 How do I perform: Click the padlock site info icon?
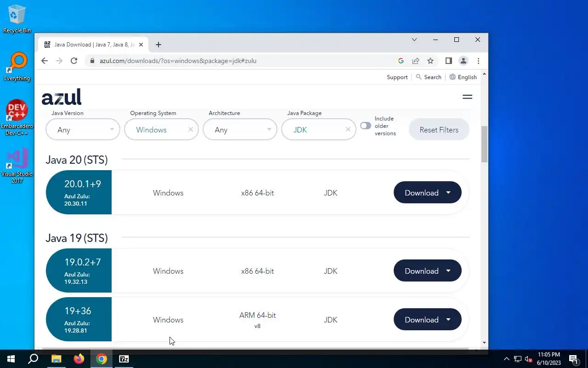click(x=92, y=61)
